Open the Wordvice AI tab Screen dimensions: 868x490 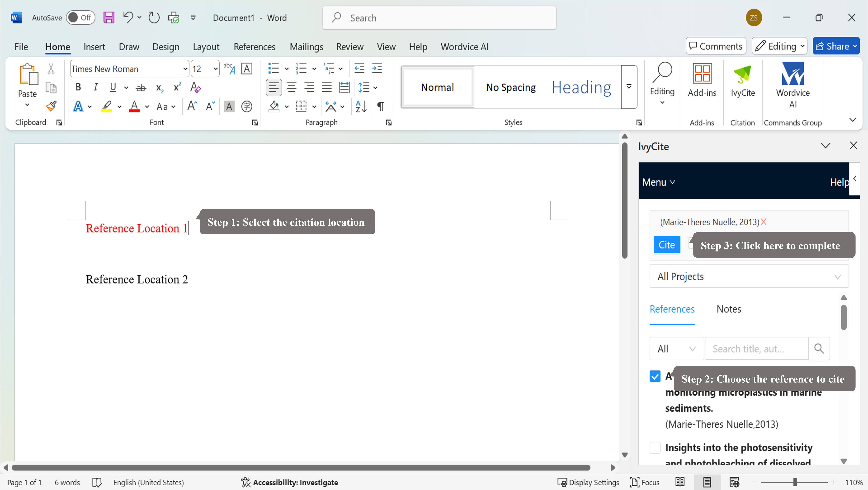click(x=464, y=47)
